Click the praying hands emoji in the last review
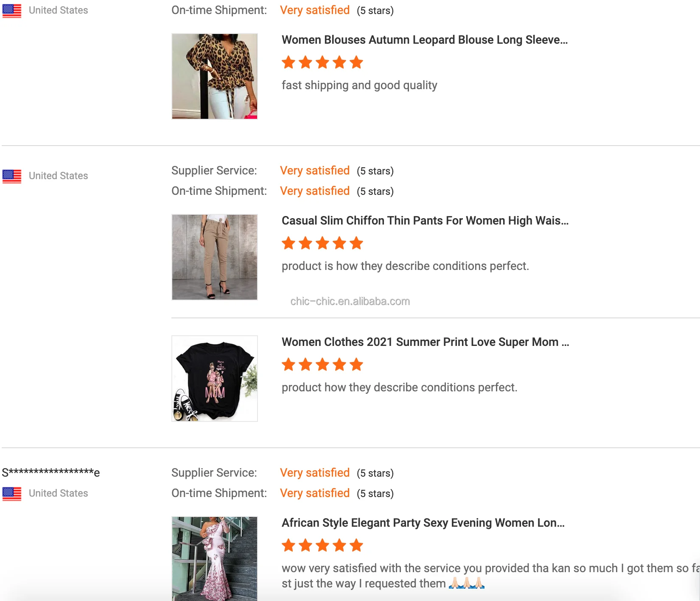 pos(467,583)
